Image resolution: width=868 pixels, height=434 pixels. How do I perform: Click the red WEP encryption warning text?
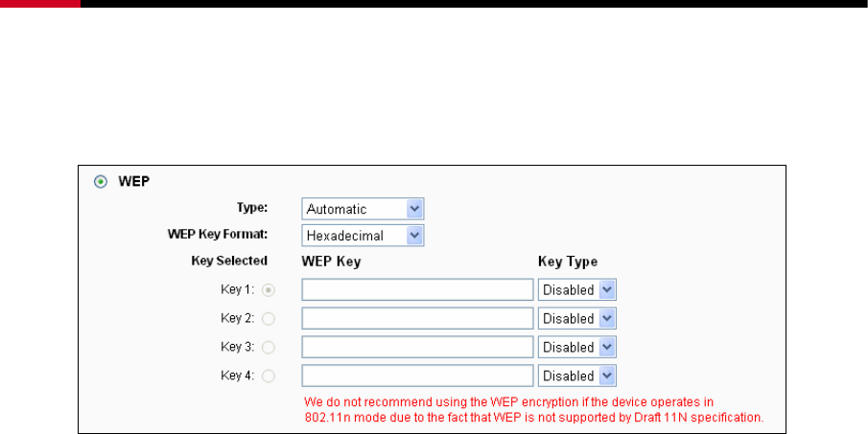[x=534, y=410]
